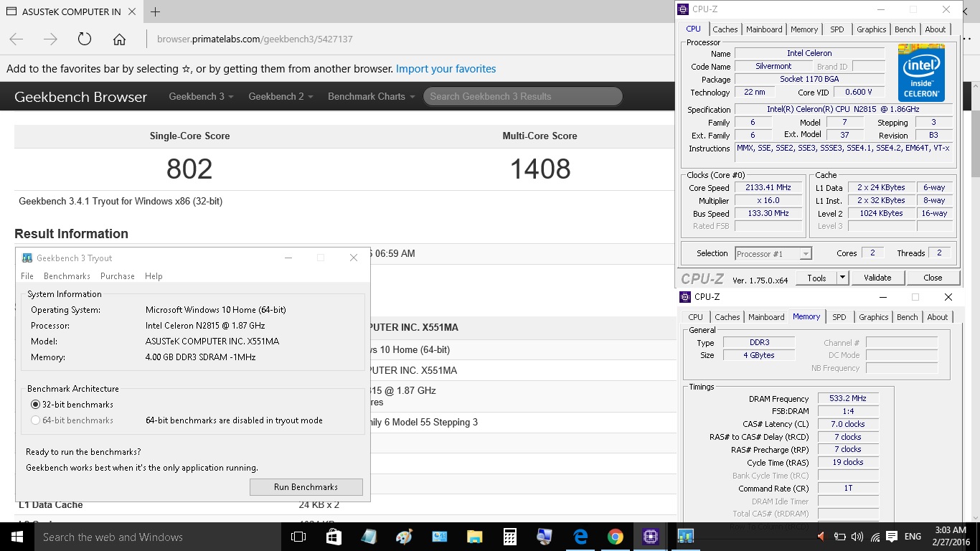
Task: Click the computer monitor taskbar icon
Action: [x=545, y=537]
